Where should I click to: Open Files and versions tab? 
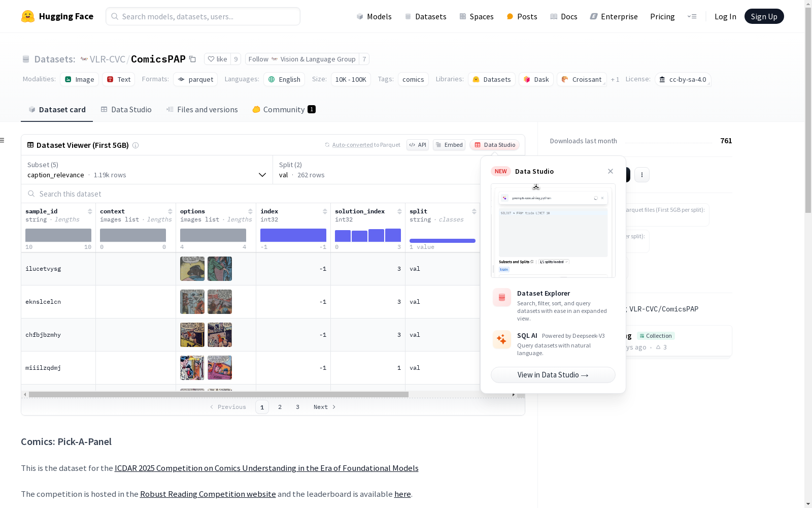(x=202, y=110)
